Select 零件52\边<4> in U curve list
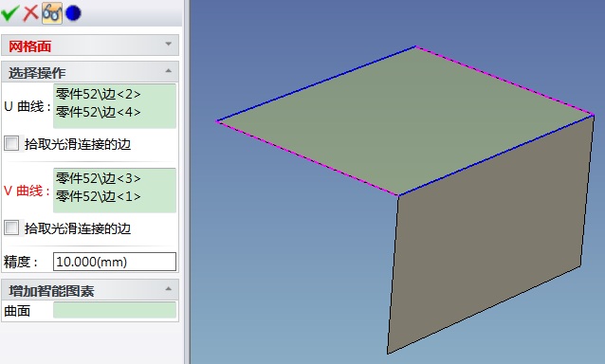Screen dimensions: 605x364 (99, 112)
